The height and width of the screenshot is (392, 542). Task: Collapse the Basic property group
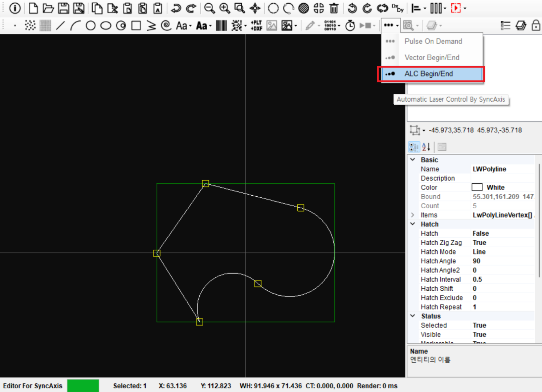click(x=412, y=160)
